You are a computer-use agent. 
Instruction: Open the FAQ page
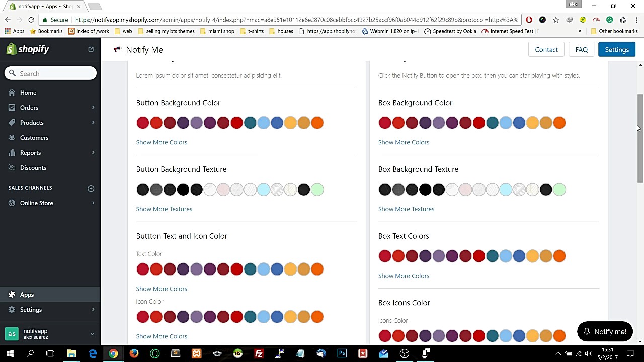581,50
